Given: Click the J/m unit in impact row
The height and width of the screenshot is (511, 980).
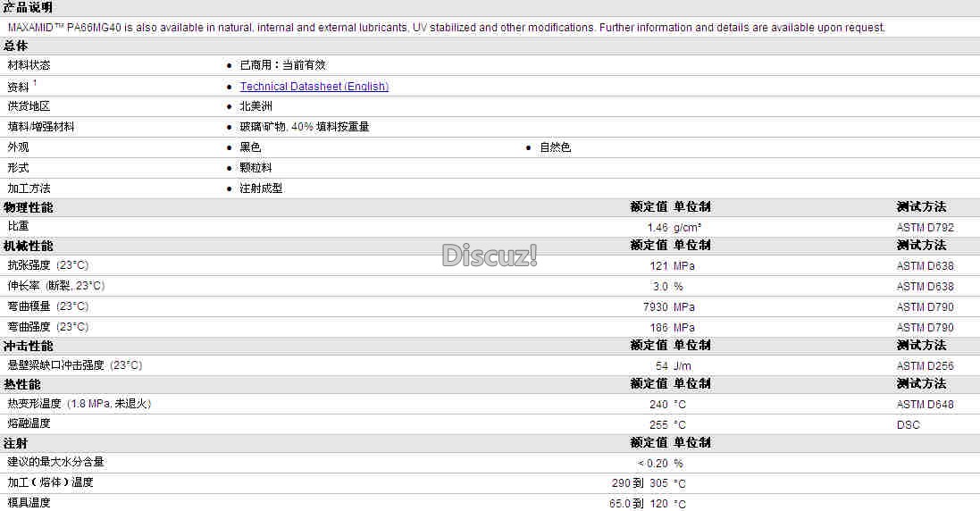Looking at the screenshot, I should pyautogui.click(x=682, y=366).
